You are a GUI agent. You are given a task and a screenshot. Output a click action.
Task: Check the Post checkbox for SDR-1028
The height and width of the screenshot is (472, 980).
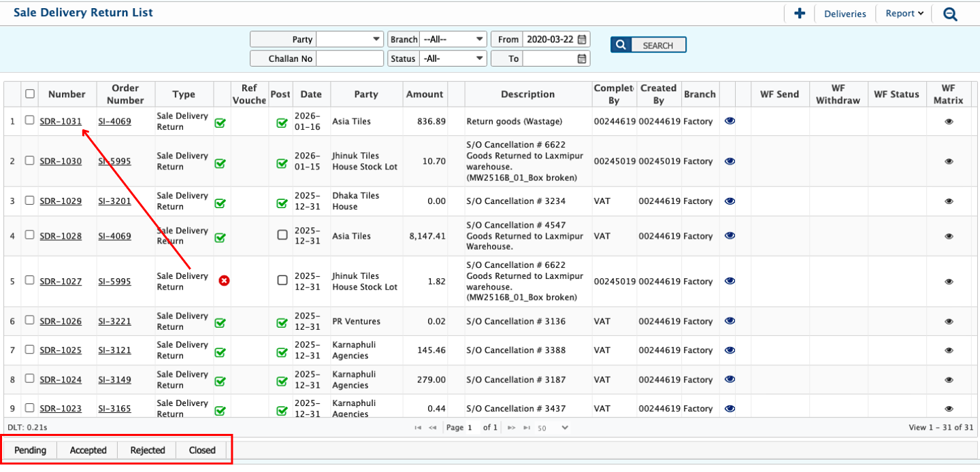[x=282, y=235]
